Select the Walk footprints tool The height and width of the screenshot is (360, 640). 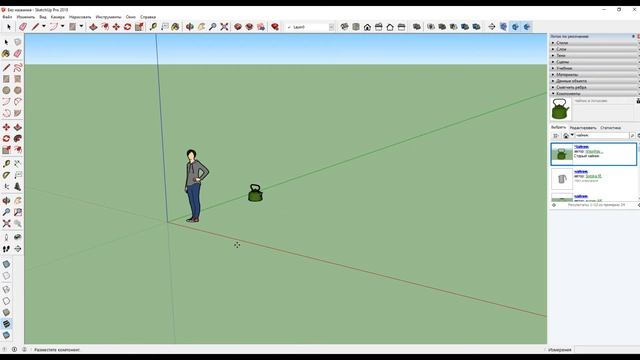point(6,249)
